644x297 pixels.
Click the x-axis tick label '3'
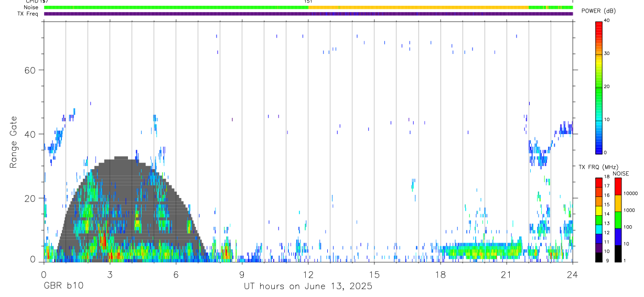point(110,274)
